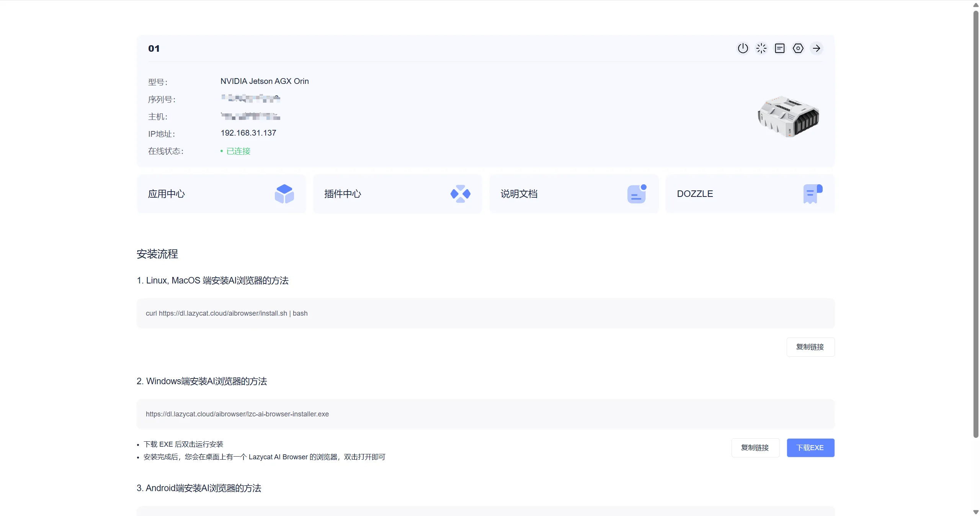This screenshot has width=980, height=516.
Task: Click the document icon in 说明文档 card
Action: [x=637, y=194]
